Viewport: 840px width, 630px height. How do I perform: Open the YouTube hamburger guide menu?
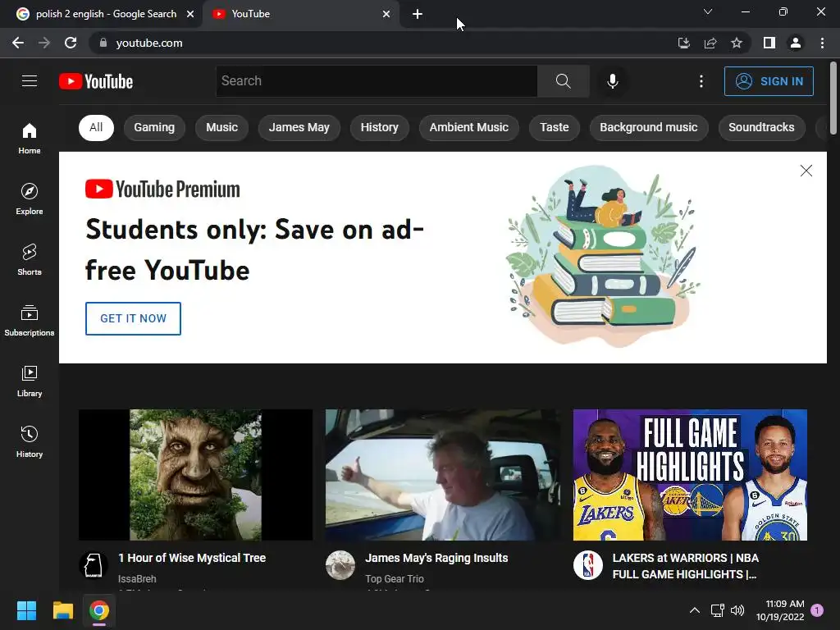tap(30, 81)
